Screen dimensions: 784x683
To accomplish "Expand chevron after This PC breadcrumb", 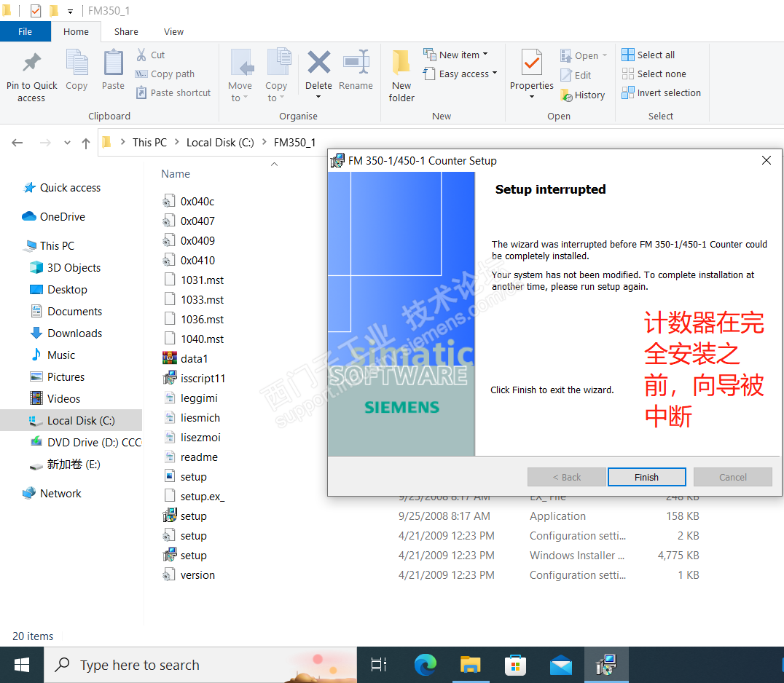I will (x=176, y=143).
